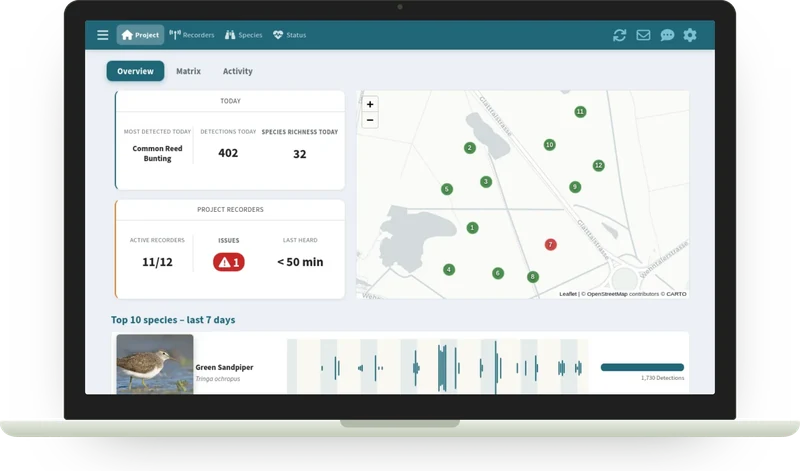Click the refresh sync icon
Image resolution: width=800 pixels, height=471 pixels.
coord(619,35)
